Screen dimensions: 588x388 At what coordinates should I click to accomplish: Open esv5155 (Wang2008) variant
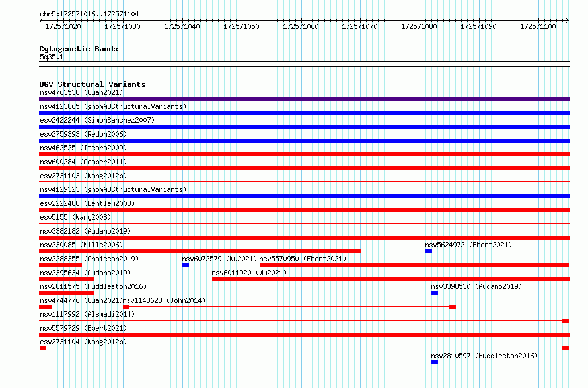(x=75, y=217)
